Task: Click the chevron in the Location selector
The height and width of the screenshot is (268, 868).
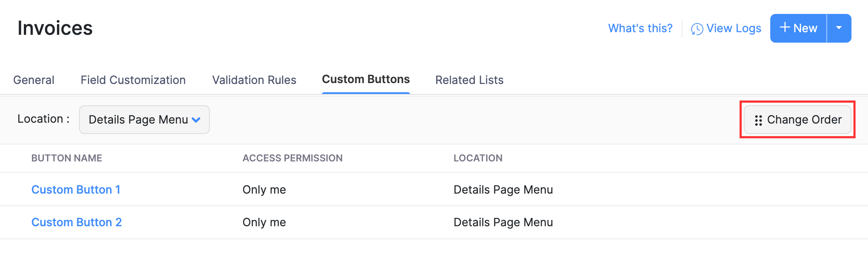Action: point(196,120)
